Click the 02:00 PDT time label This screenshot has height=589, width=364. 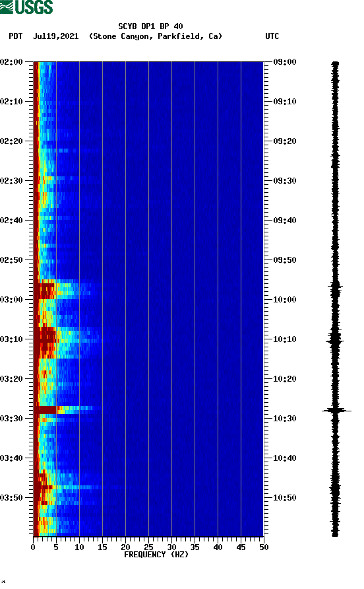pyautogui.click(x=11, y=61)
